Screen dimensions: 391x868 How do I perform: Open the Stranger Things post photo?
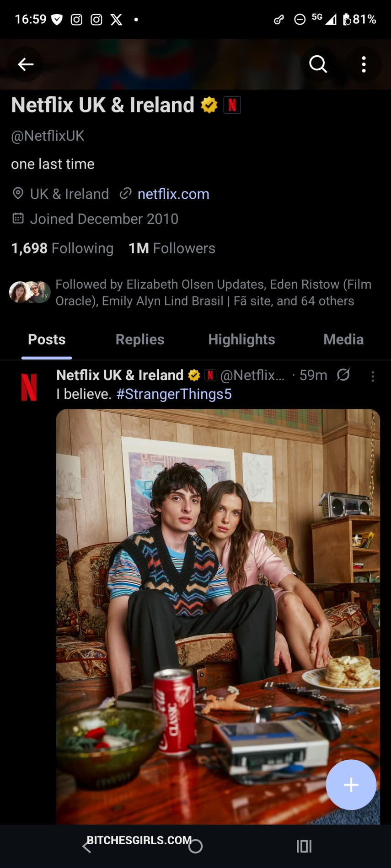218,617
